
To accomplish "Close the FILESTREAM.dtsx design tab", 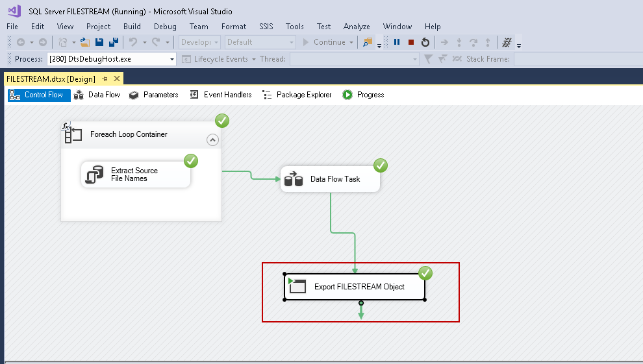I will pos(117,79).
